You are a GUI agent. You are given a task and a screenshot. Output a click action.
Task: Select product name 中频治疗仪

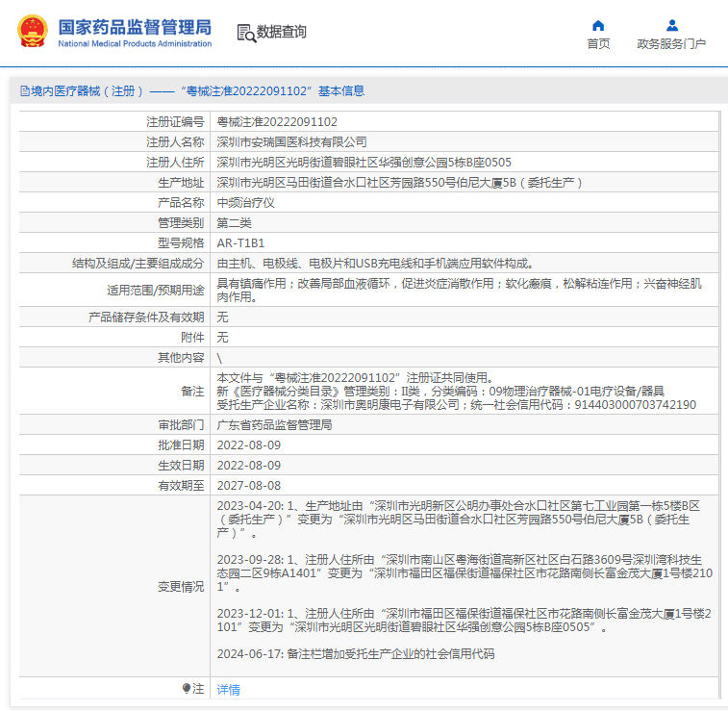pyautogui.click(x=245, y=203)
